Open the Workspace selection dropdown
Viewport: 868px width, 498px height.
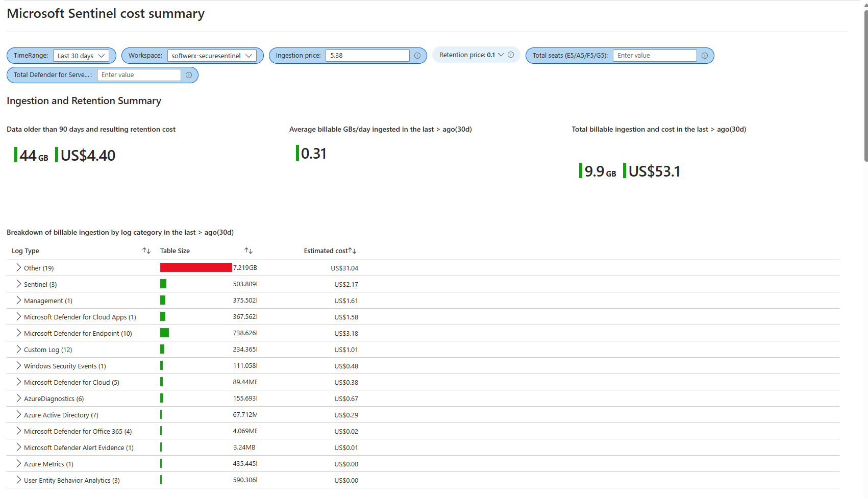pyautogui.click(x=212, y=56)
